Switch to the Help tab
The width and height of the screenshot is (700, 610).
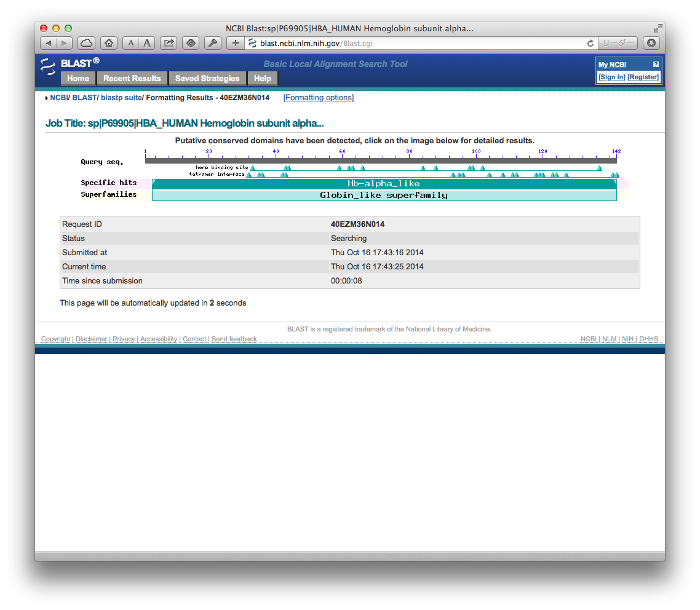click(x=263, y=79)
